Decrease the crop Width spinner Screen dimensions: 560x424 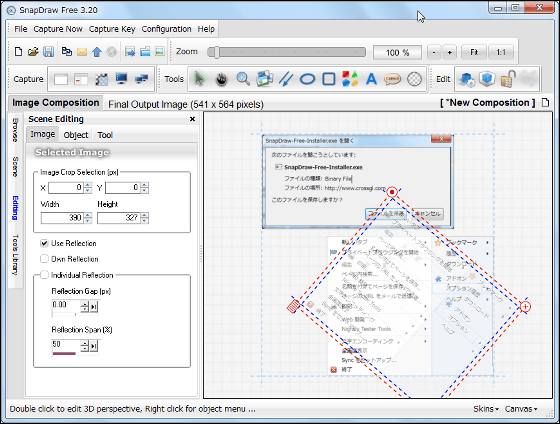(88, 221)
